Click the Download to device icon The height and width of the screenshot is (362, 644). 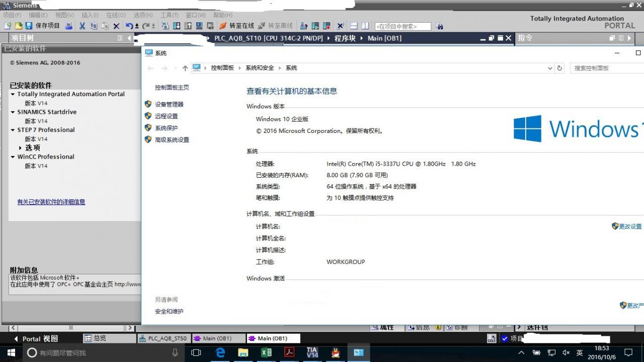pos(177,26)
